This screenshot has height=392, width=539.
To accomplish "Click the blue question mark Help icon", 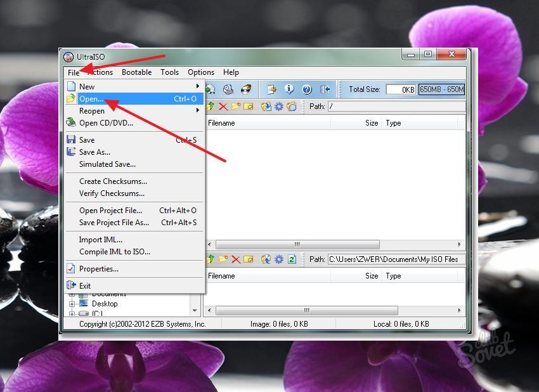I will coord(307,89).
